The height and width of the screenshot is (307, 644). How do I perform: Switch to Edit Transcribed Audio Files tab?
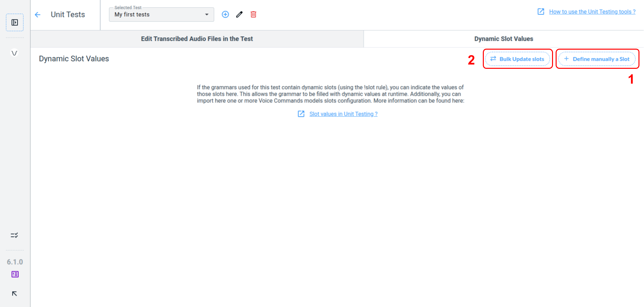197,39
